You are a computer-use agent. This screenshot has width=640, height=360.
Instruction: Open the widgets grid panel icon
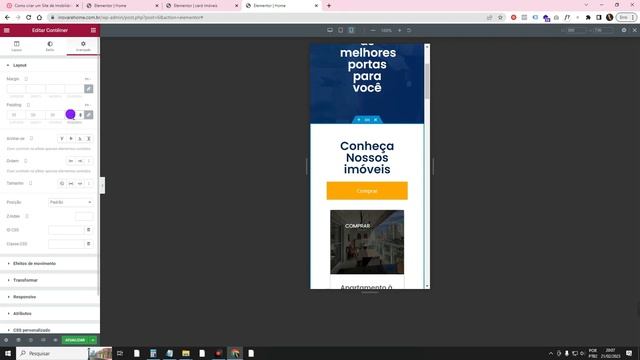tap(93, 30)
